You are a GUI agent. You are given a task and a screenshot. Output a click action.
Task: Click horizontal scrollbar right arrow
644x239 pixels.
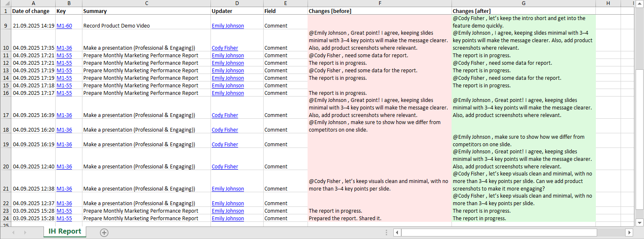pyautogui.click(x=629, y=232)
